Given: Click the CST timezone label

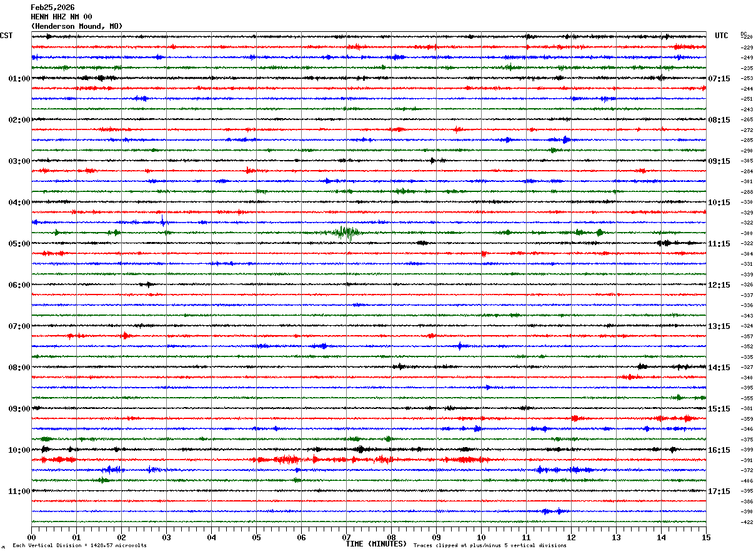Looking at the screenshot, I should coord(6,36).
